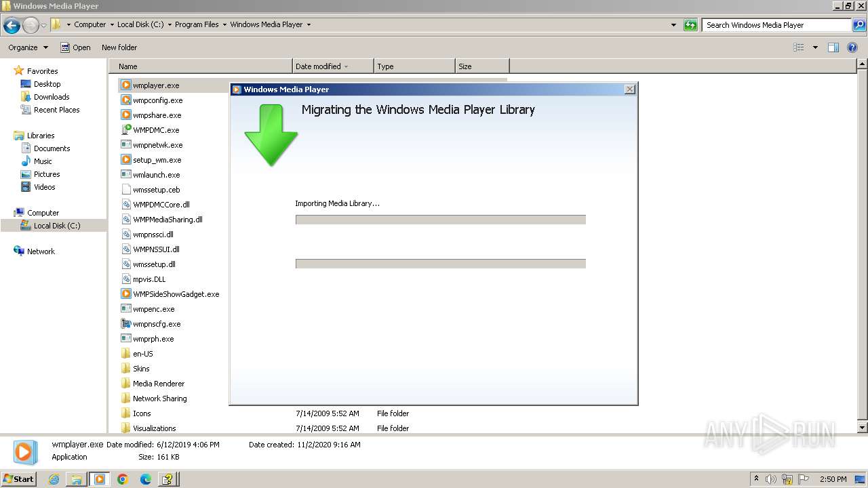Select Documents library in the navigation pane
The image size is (868, 488).
pyautogui.click(x=52, y=148)
